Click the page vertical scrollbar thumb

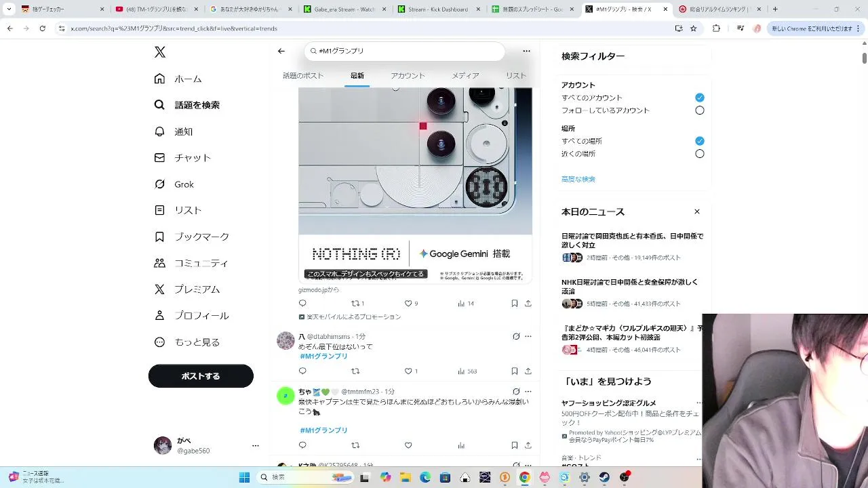click(x=865, y=58)
